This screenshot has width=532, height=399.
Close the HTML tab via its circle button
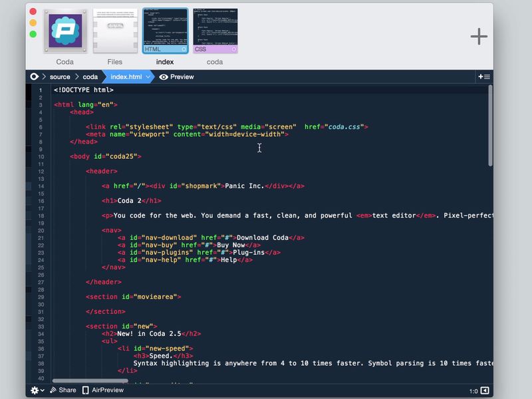tap(184, 49)
